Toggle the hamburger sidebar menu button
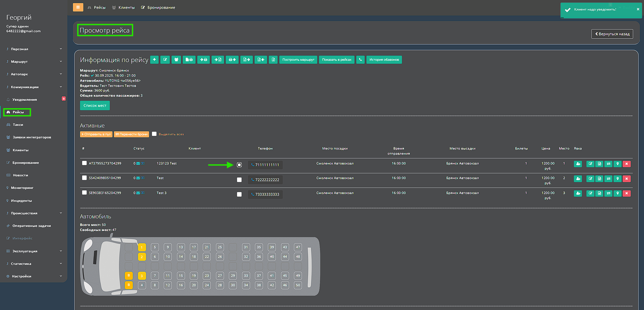Viewport: 644px width, 310px height. (78, 7)
